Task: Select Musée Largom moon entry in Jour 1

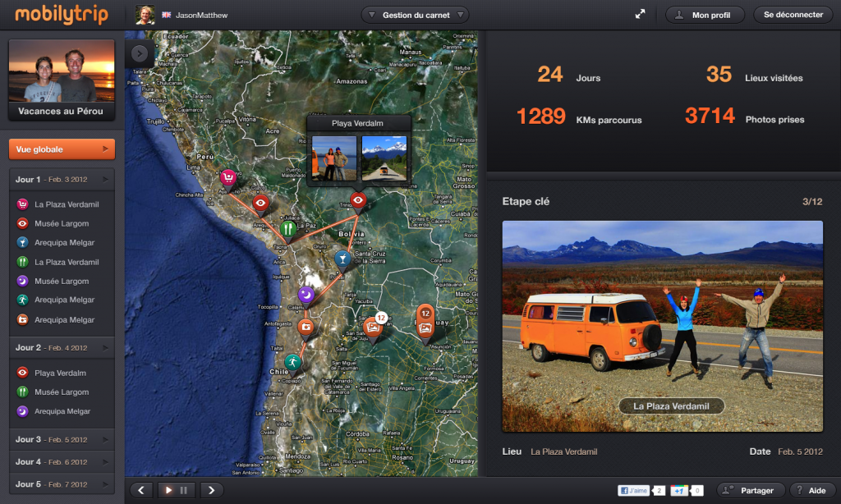Action: [53, 281]
